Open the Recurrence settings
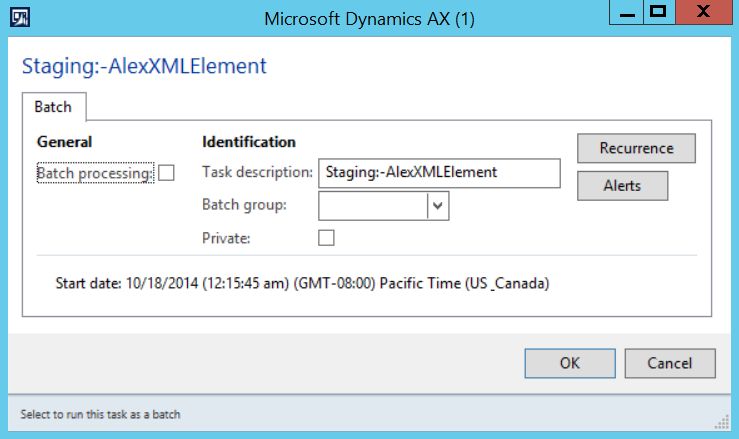This screenshot has width=739, height=439. pyautogui.click(x=636, y=148)
